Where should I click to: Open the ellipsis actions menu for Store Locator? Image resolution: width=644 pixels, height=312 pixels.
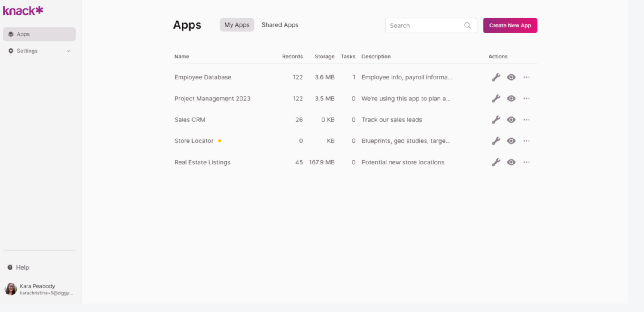pyautogui.click(x=526, y=141)
